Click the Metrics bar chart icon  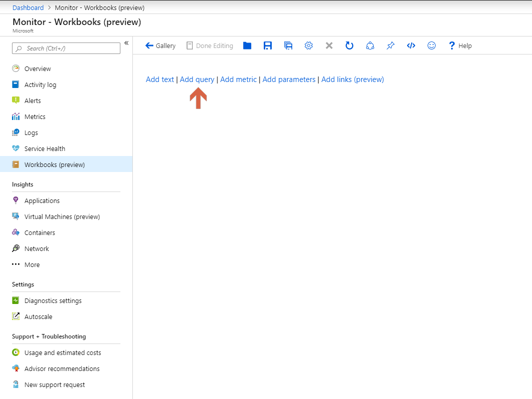pos(15,116)
